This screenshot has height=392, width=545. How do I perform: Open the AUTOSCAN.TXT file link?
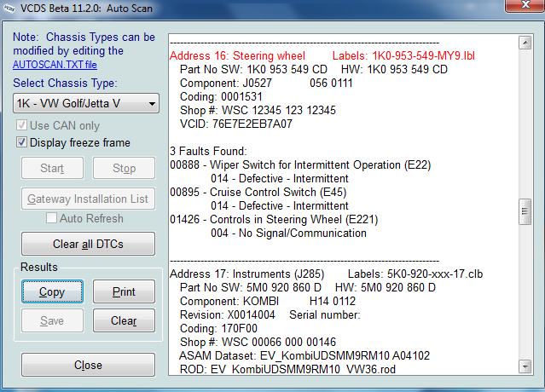pyautogui.click(x=55, y=65)
